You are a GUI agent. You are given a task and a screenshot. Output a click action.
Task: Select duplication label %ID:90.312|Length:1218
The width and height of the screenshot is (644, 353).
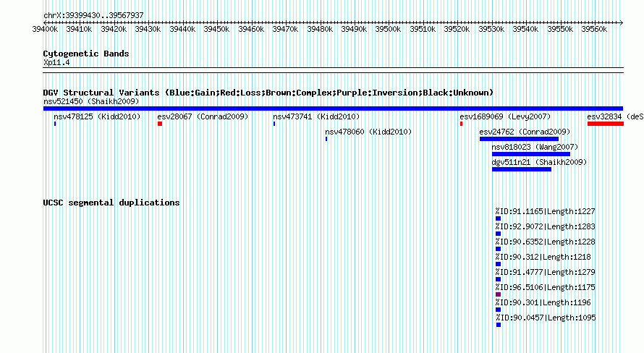pos(543,257)
